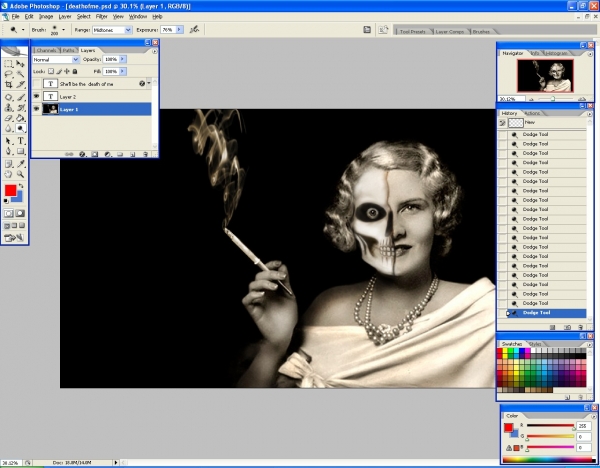
Task: Delete layer using Layers panel trash icon
Action: pyautogui.click(x=145, y=154)
